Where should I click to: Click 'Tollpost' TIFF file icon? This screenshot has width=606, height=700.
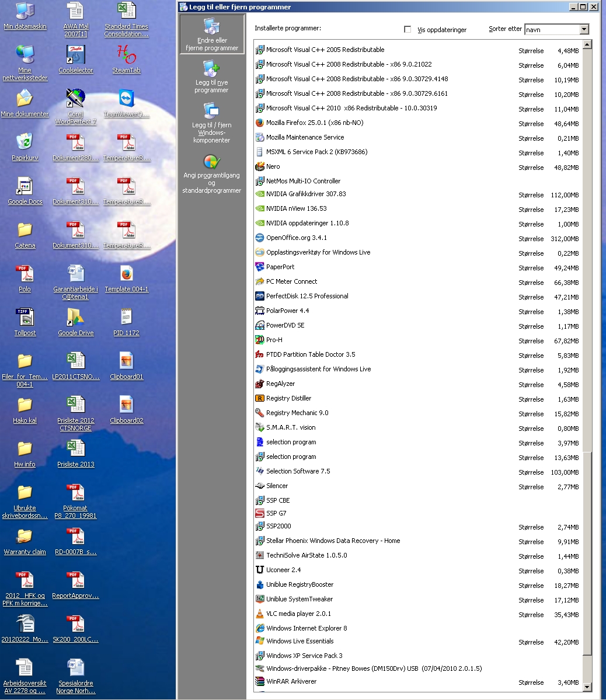[x=25, y=322]
